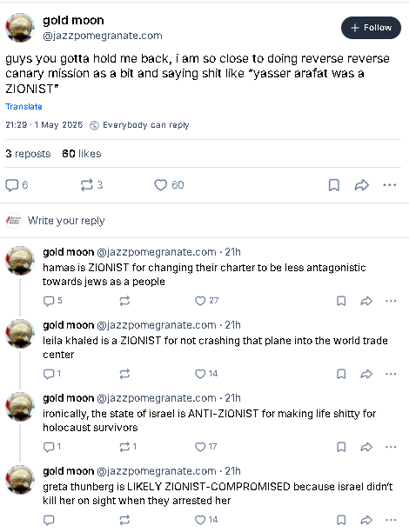Open more options on leila khaled reply
This screenshot has width=409, height=532.
(x=391, y=374)
